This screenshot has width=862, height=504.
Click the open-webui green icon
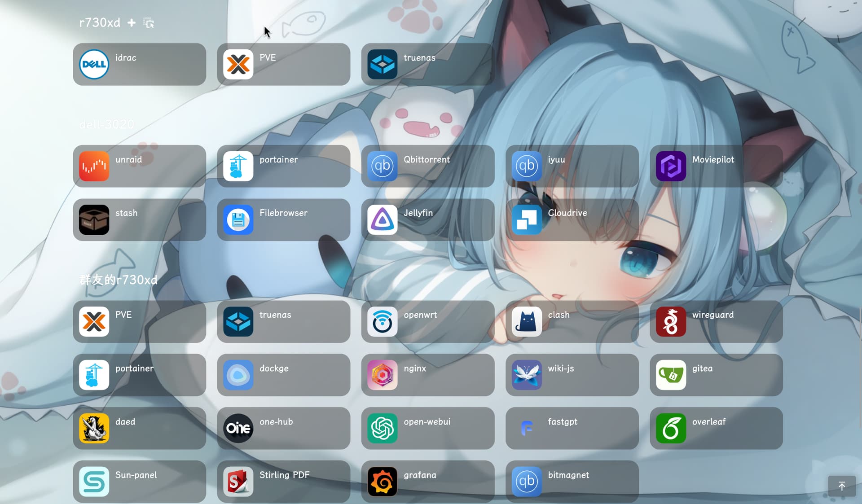[383, 428]
